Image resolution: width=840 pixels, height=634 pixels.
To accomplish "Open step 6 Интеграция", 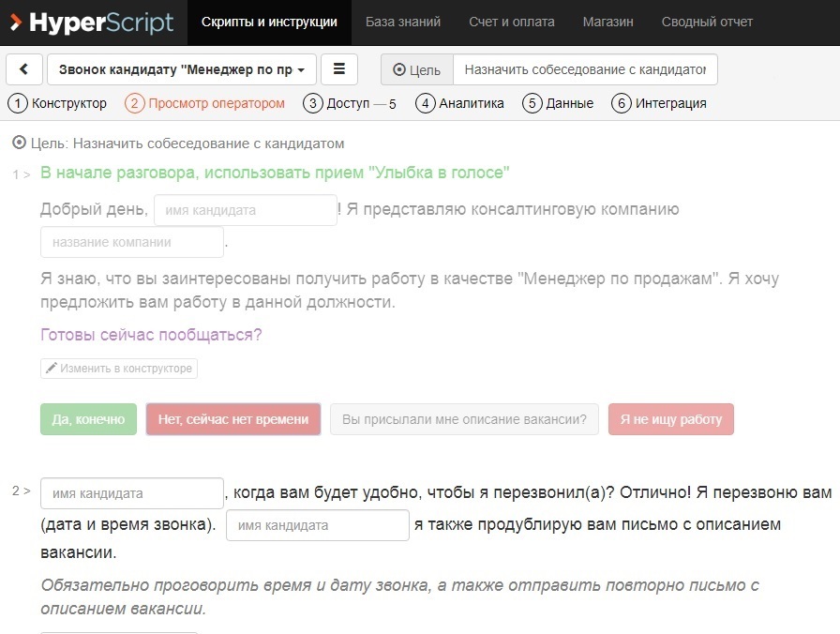I will coord(659,103).
